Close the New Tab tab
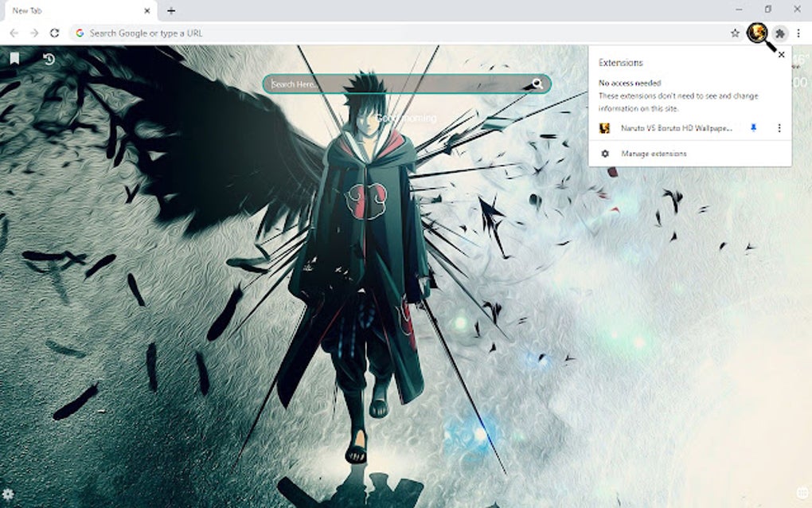The image size is (812, 508). (147, 10)
